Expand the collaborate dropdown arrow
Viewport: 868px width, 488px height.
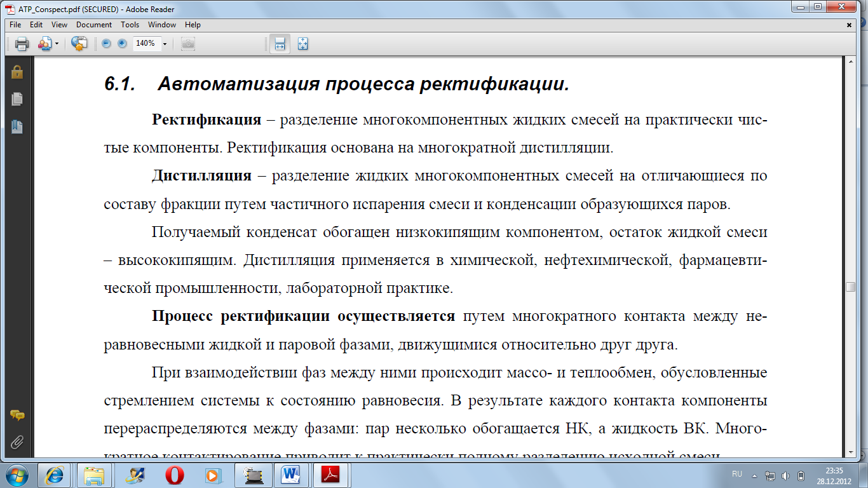[57, 44]
